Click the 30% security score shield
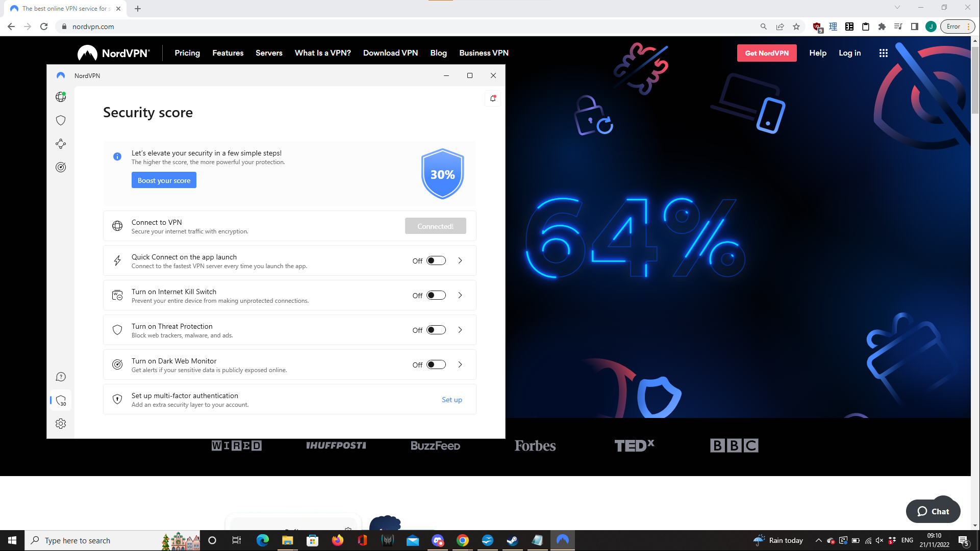This screenshot has width=980, height=551. 442,174
